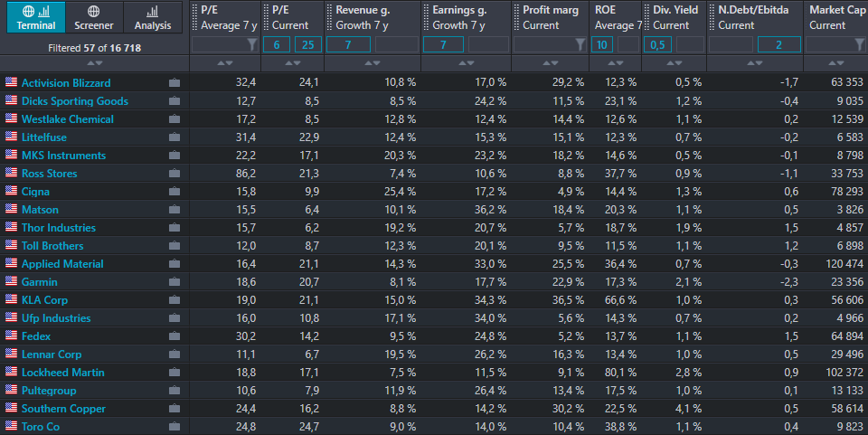The height and width of the screenshot is (435, 868).
Task: Open Lockheed Martin company link
Action: click(x=62, y=373)
